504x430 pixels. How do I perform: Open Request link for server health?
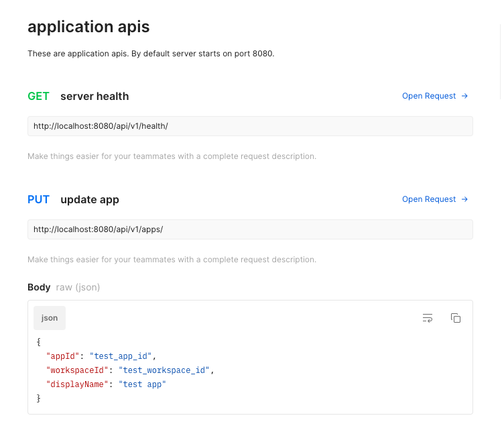pos(434,96)
